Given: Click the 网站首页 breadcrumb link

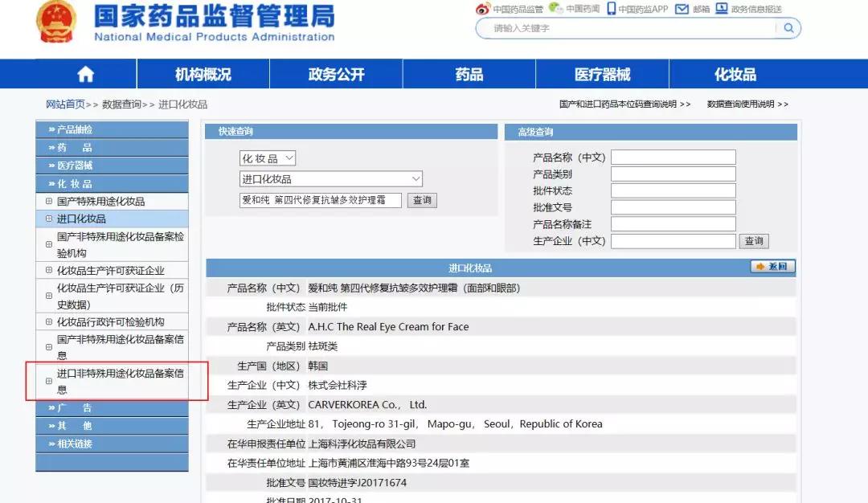Looking at the screenshot, I should (x=64, y=104).
